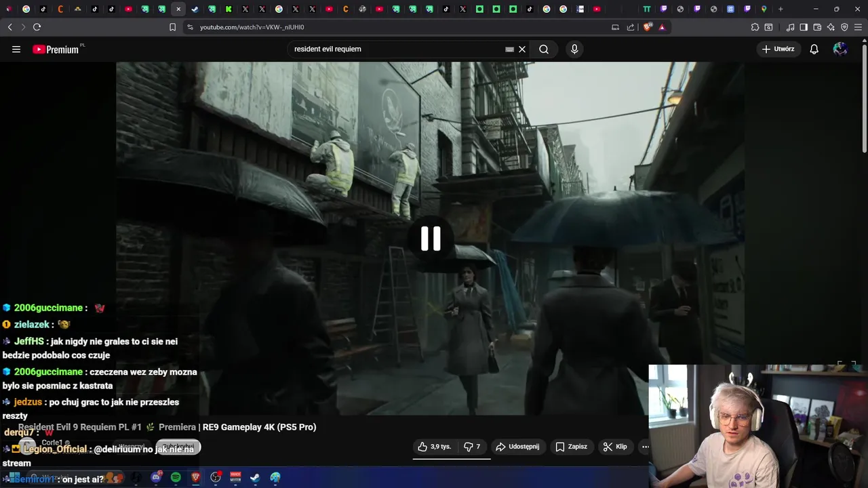Open a new tab with plus
868x488 pixels.
781,9
